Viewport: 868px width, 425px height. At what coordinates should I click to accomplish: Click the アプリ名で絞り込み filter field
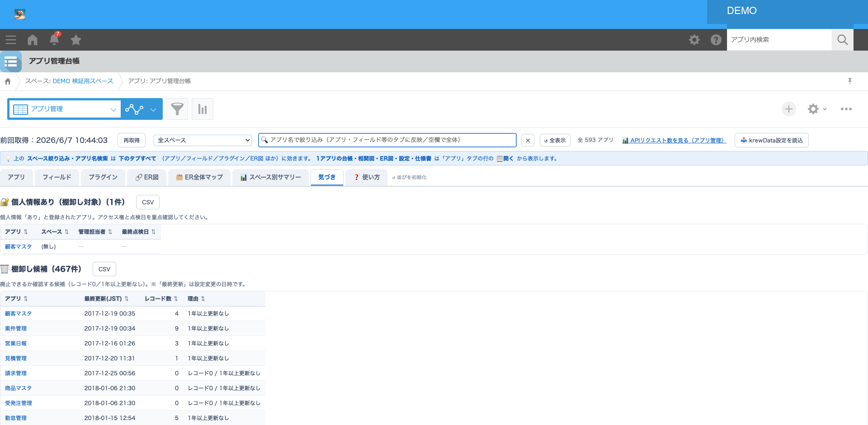tap(387, 140)
